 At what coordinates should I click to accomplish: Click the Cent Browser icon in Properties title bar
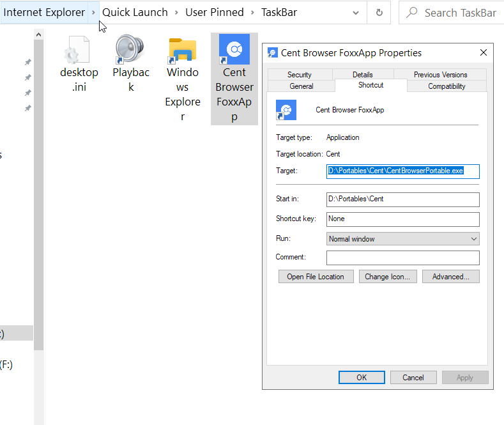click(273, 52)
